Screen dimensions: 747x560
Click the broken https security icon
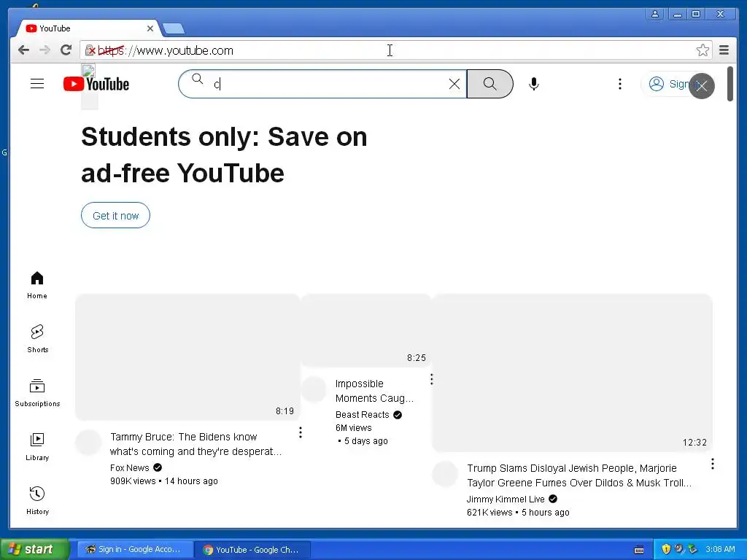coord(90,50)
